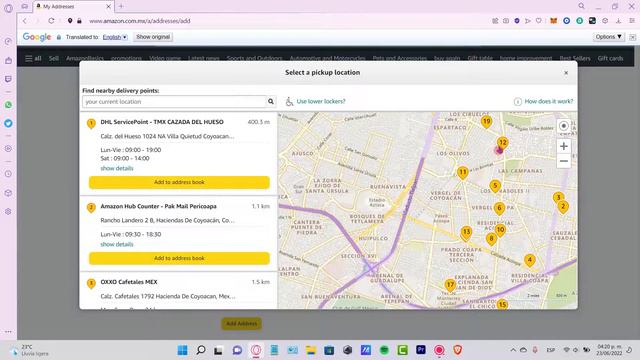Open the taskbar search magnifier
This screenshot has width=640, height=360.
(200, 350)
